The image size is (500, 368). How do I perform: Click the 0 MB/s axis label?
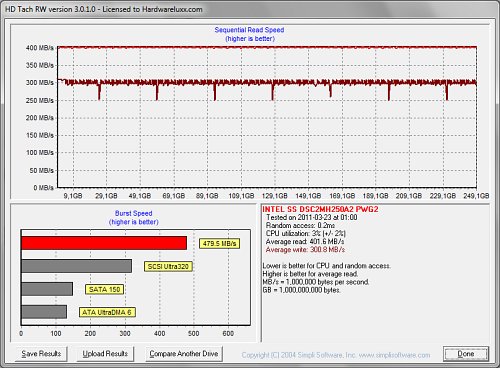point(43,188)
